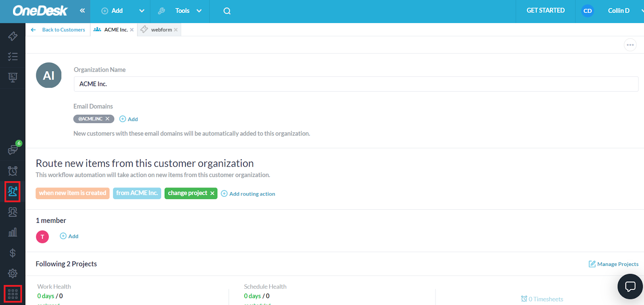Close the webform tab
Image resolution: width=644 pixels, height=305 pixels.
(x=176, y=30)
